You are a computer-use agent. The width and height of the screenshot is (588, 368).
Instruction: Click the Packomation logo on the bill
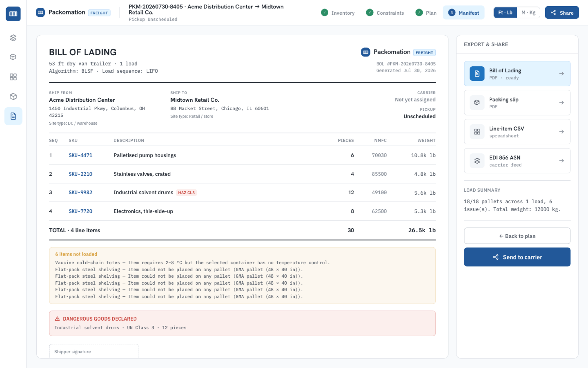click(x=366, y=52)
